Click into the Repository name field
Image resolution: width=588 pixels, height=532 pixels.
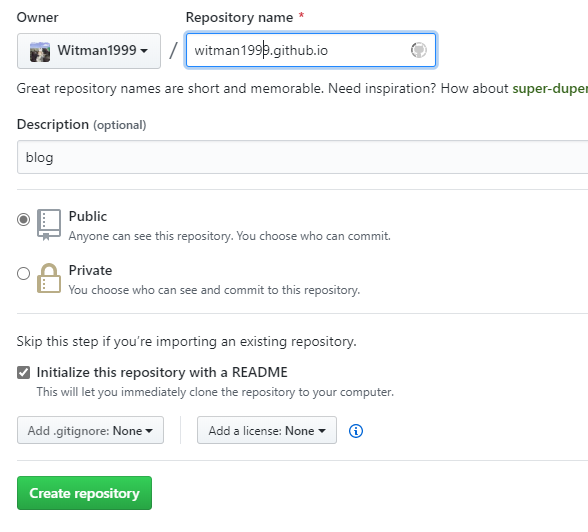click(x=311, y=50)
